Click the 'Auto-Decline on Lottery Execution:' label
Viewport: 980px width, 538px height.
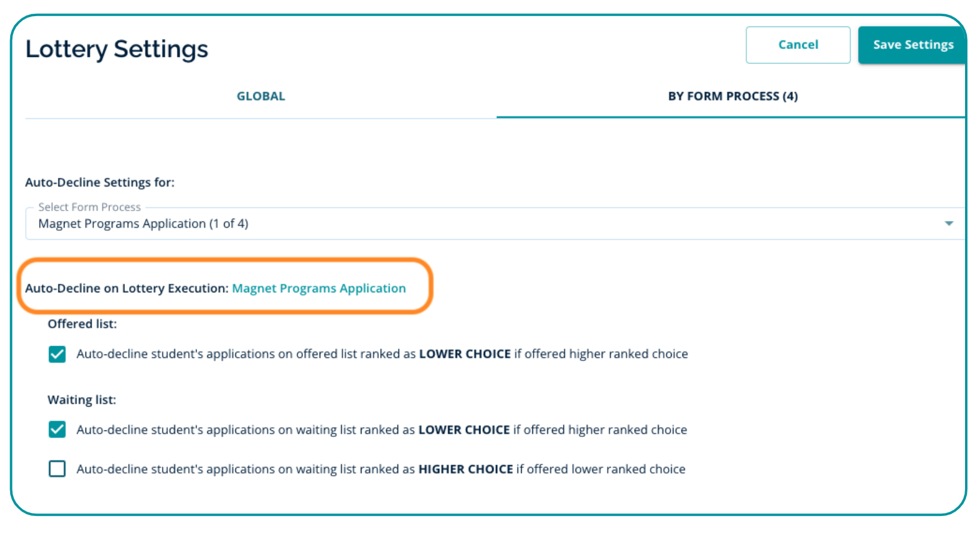click(127, 288)
